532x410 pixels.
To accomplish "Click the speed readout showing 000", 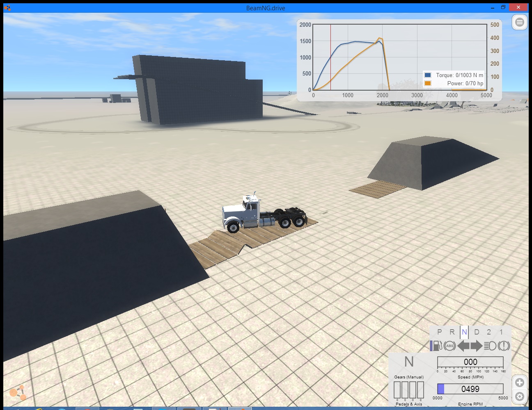I will (470, 362).
